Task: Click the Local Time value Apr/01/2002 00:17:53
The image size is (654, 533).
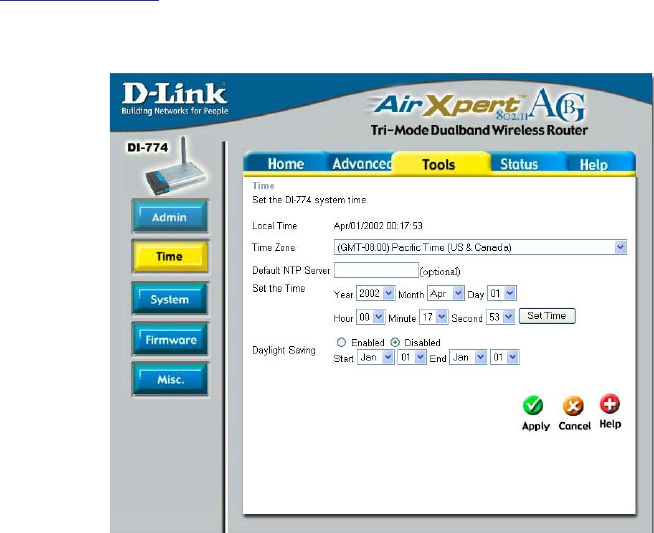Action: (x=378, y=226)
